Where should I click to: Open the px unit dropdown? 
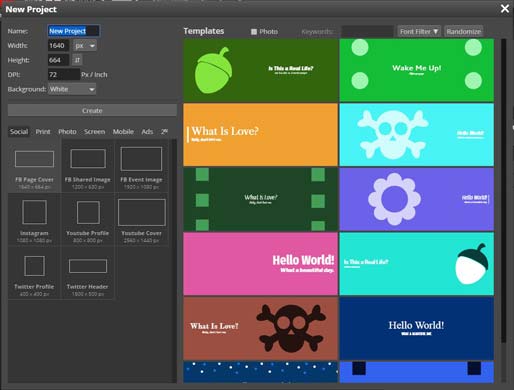(x=85, y=46)
